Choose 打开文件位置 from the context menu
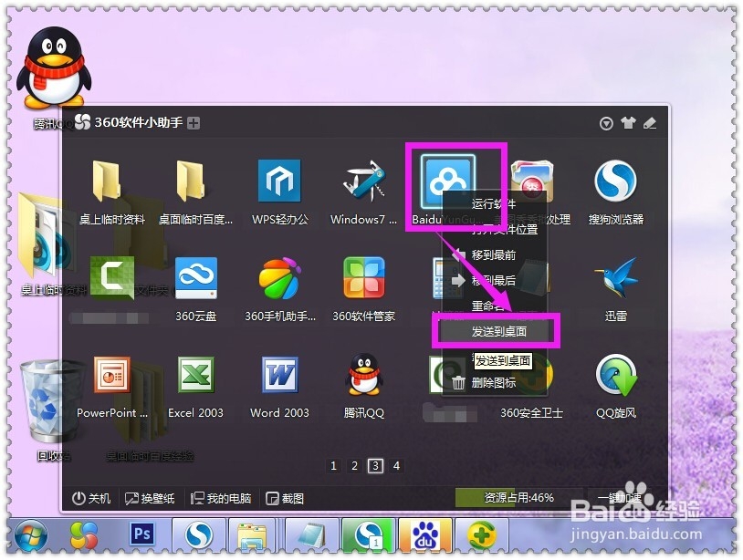743x560 pixels. [494, 230]
